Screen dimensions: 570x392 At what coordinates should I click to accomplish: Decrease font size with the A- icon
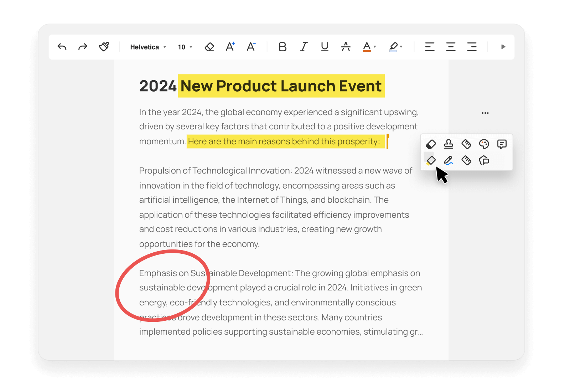pos(252,47)
